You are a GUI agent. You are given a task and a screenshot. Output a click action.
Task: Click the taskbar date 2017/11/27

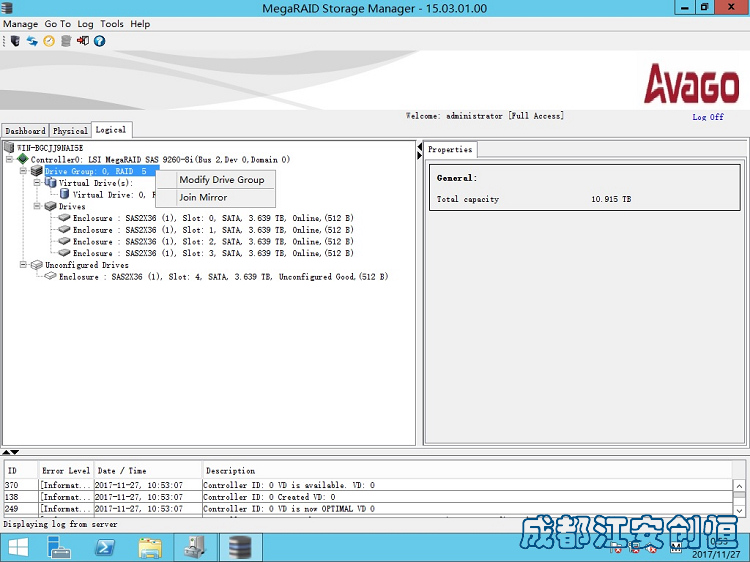[716, 555]
